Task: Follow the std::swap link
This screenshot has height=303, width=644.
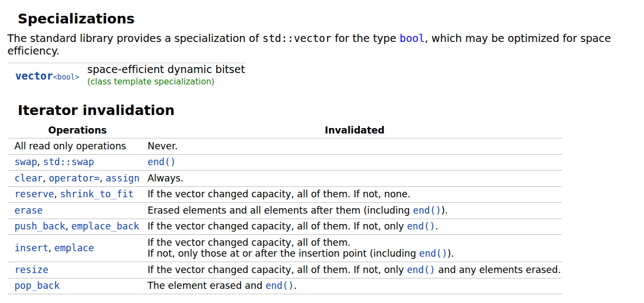Action: click(x=69, y=162)
